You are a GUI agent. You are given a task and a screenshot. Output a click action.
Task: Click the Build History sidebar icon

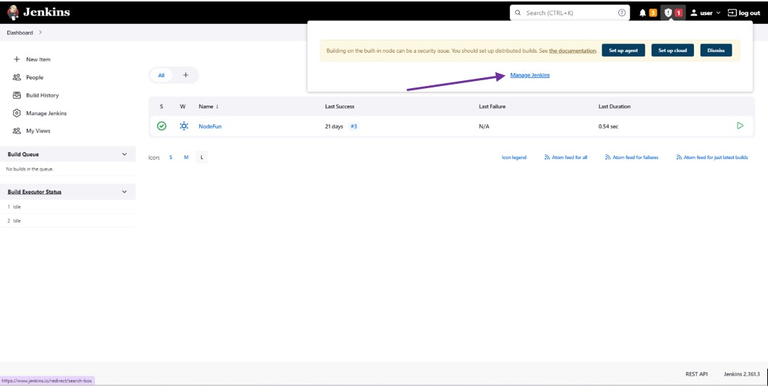[17, 95]
